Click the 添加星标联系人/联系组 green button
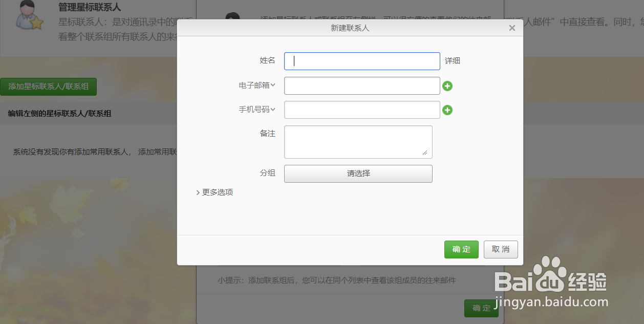 pos(49,87)
